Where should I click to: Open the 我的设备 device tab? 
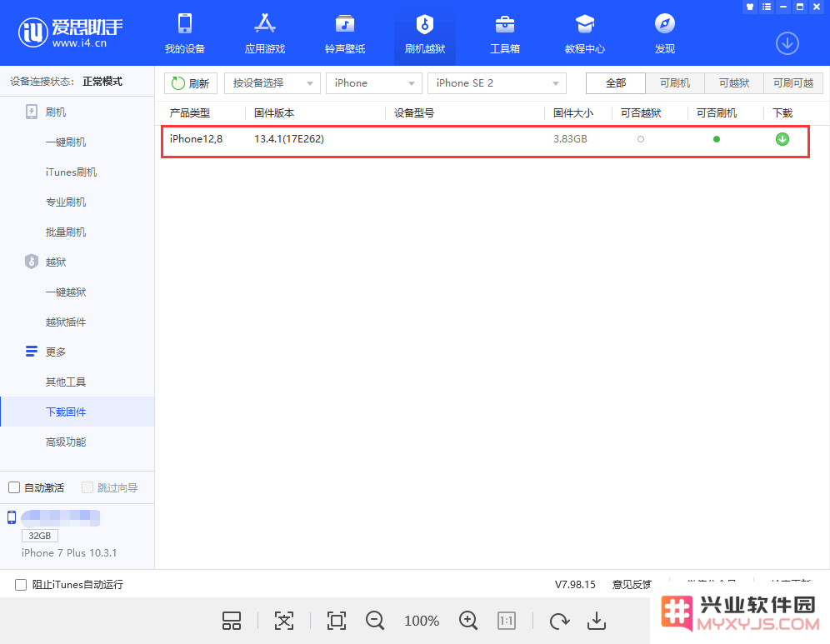coord(185,34)
